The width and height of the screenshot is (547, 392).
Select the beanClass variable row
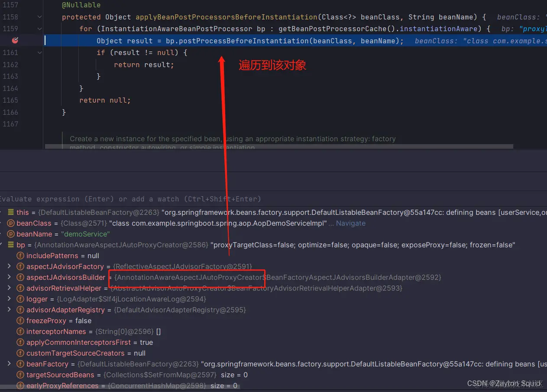tap(273, 223)
